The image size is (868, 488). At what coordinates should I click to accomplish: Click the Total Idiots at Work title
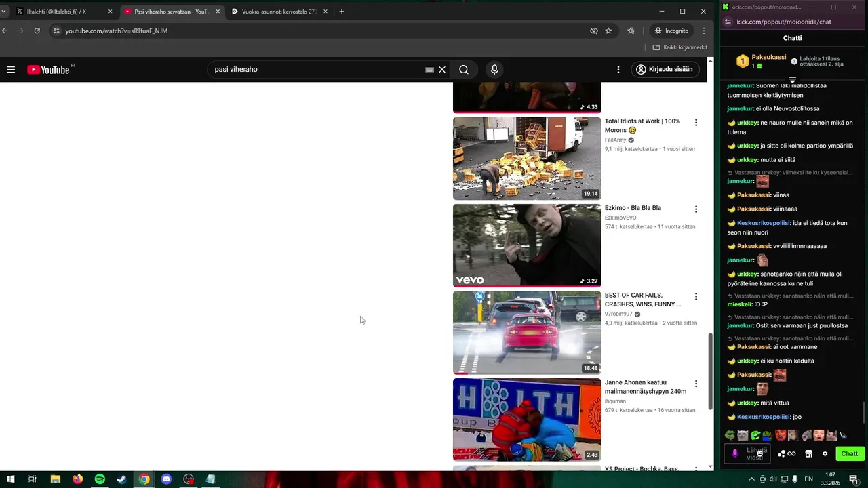(642, 125)
